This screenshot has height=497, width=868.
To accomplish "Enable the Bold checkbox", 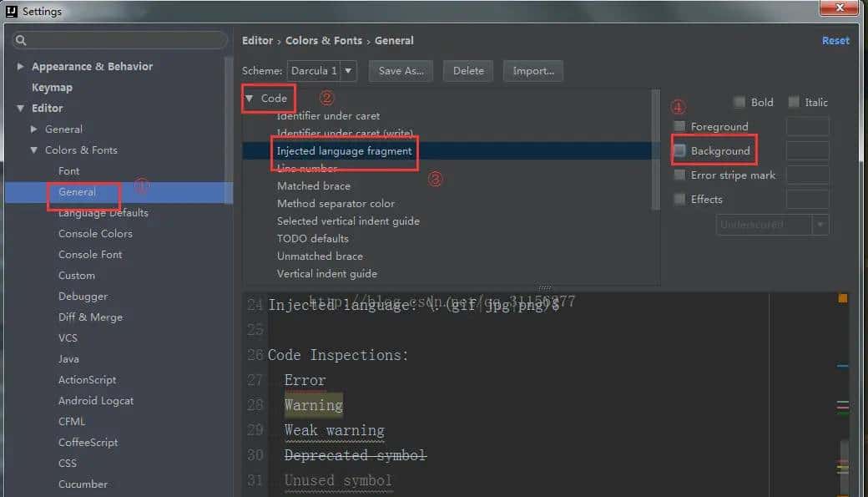I will pyautogui.click(x=739, y=102).
